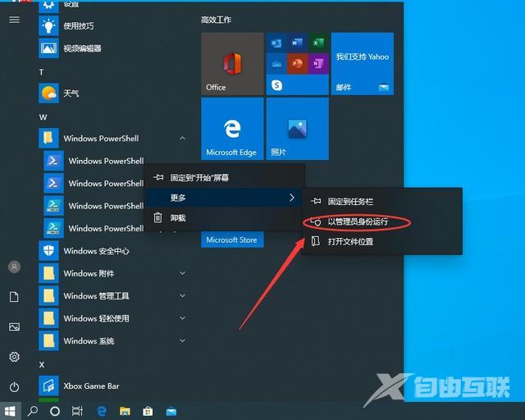Open PowerPoint in the Office apps tile
Screen dimensions: 525x420
(x=297, y=64)
